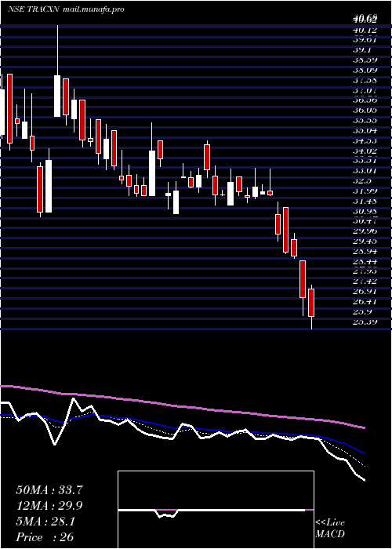Viewport: 392px width, 549px height.
Task: Click the 28.94 price axis label
Action: pos(365,252)
